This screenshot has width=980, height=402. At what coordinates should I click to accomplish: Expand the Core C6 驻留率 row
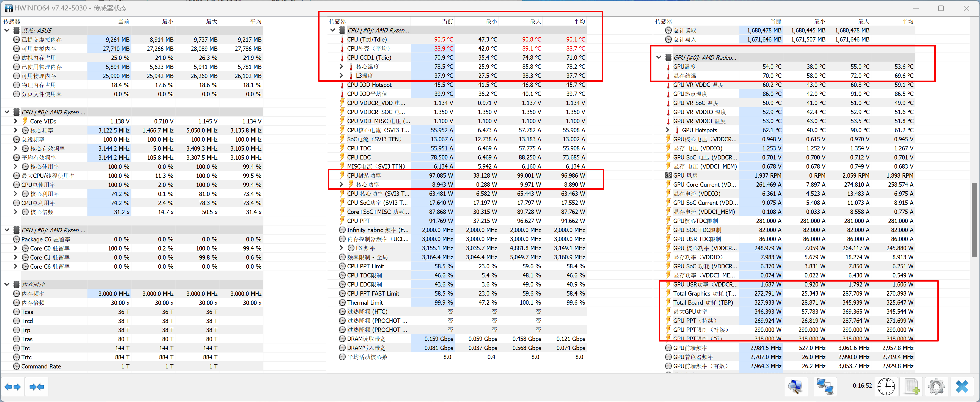pyautogui.click(x=15, y=266)
